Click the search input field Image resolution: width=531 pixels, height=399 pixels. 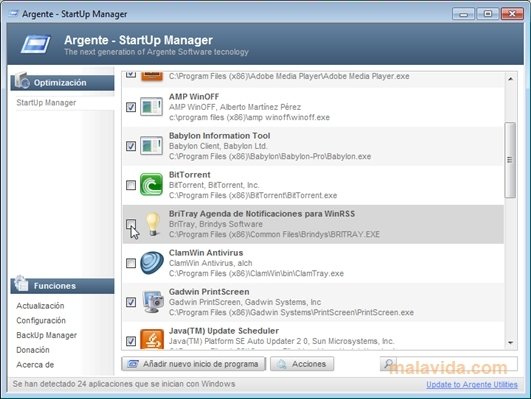pos(456,364)
